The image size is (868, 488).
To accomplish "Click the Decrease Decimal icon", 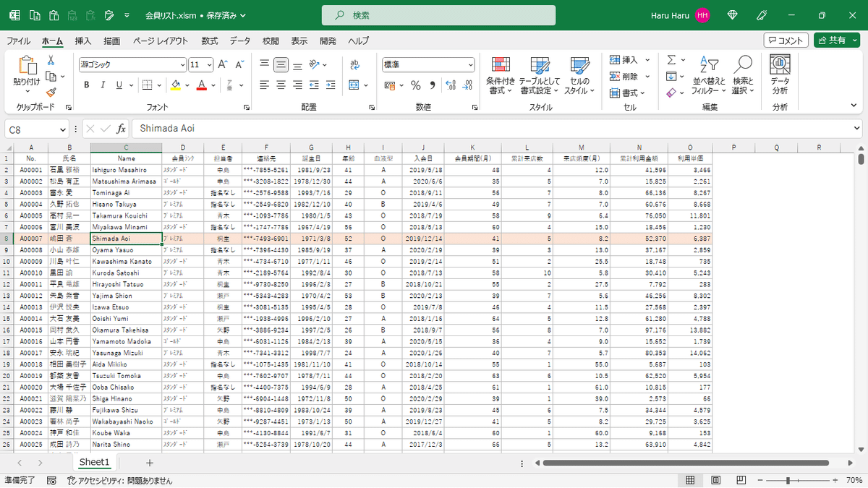I will (x=467, y=85).
